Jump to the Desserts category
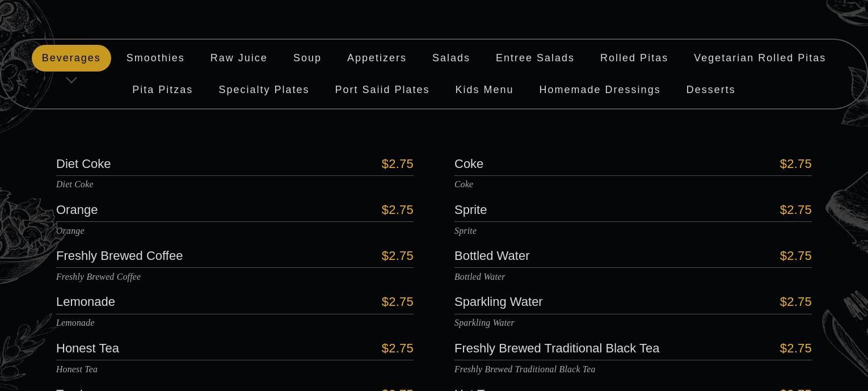Screen dimensions: 868x391 (711, 90)
